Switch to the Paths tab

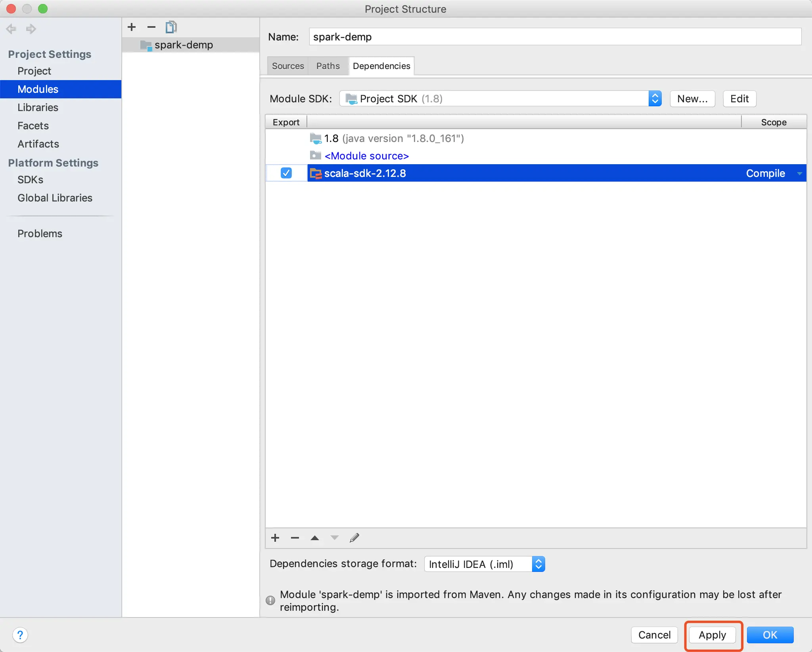click(328, 66)
